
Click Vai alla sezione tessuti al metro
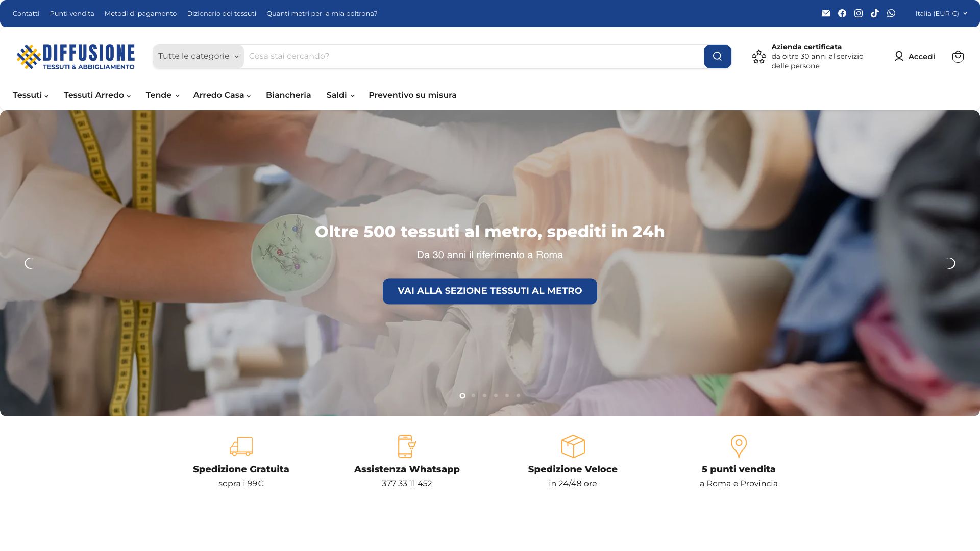tap(490, 291)
